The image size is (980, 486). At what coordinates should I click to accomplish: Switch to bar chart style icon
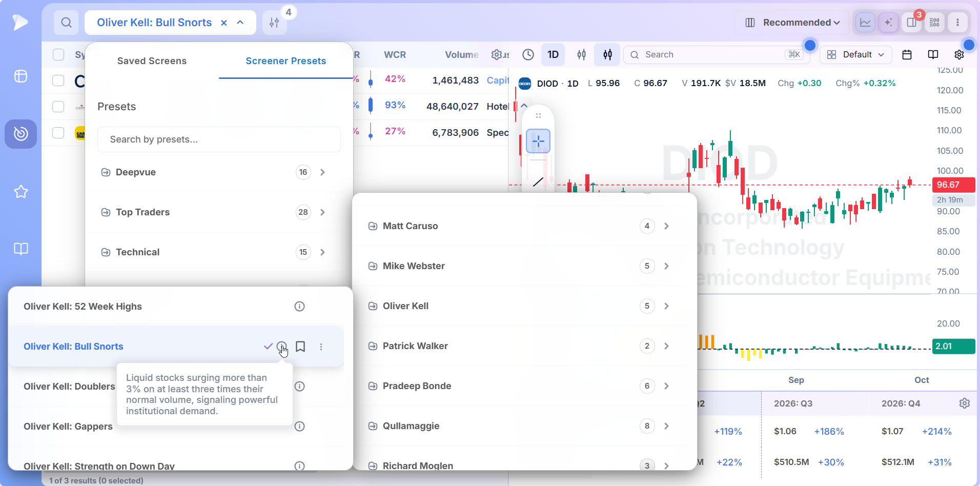click(x=582, y=55)
